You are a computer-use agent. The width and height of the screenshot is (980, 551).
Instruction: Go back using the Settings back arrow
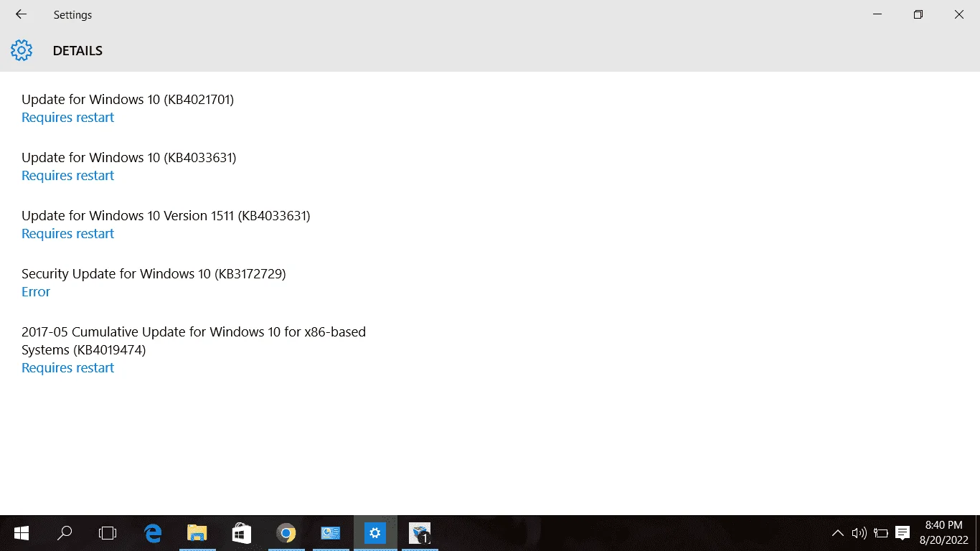(21, 14)
